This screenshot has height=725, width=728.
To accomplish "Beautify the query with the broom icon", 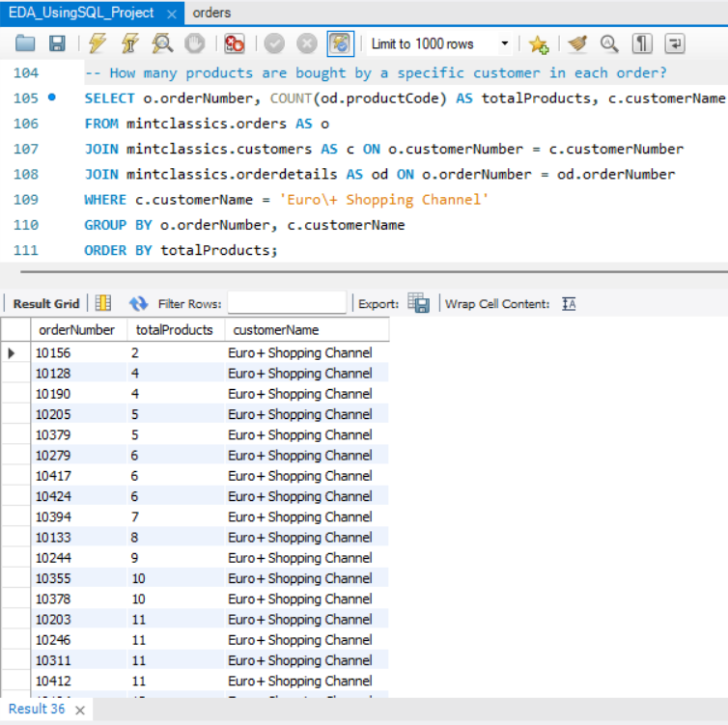I will 577,43.
